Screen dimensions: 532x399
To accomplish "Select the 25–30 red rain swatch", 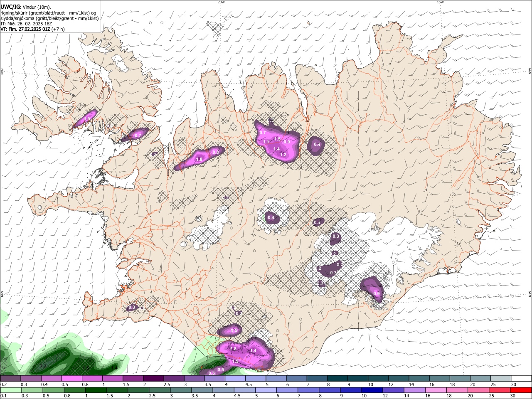I will click(499, 390).
